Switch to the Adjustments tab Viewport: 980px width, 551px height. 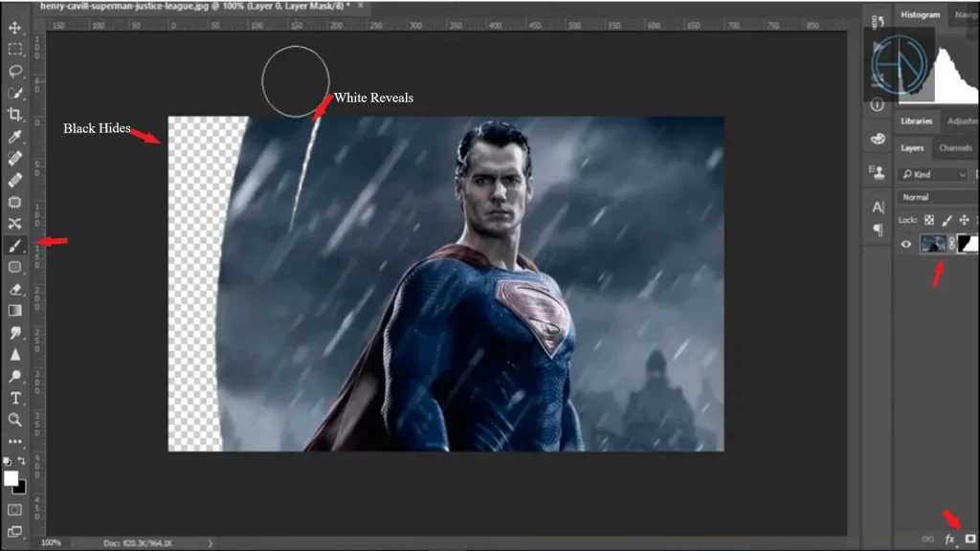tap(961, 121)
